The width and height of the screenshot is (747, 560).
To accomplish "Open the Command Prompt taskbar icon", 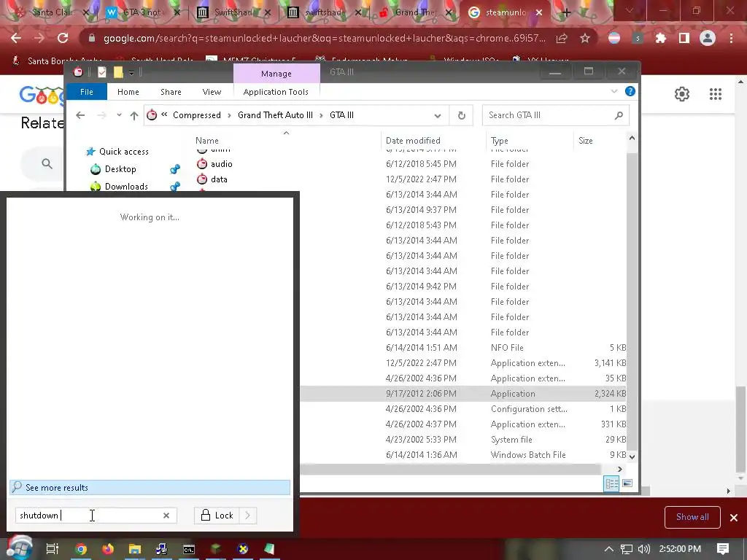I will point(189,550).
